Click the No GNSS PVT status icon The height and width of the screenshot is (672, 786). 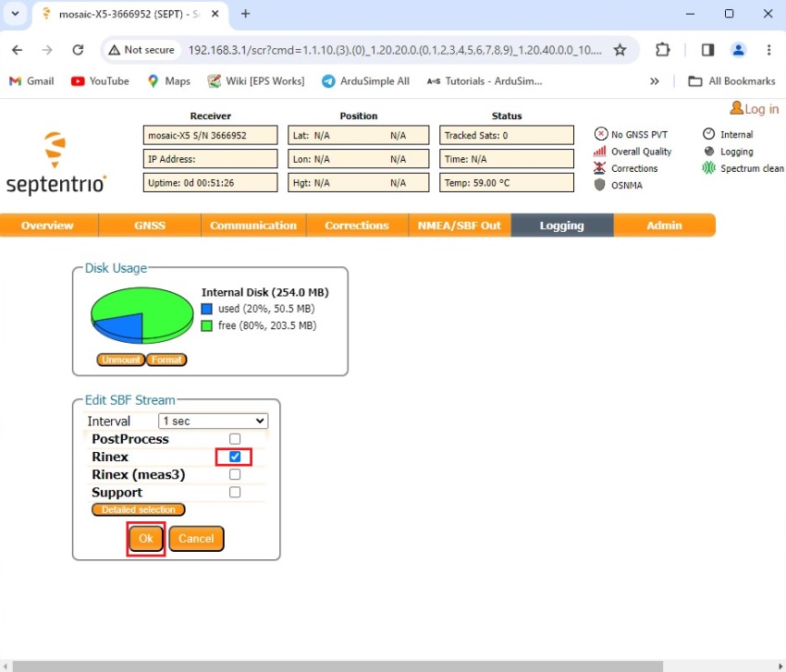[600, 135]
